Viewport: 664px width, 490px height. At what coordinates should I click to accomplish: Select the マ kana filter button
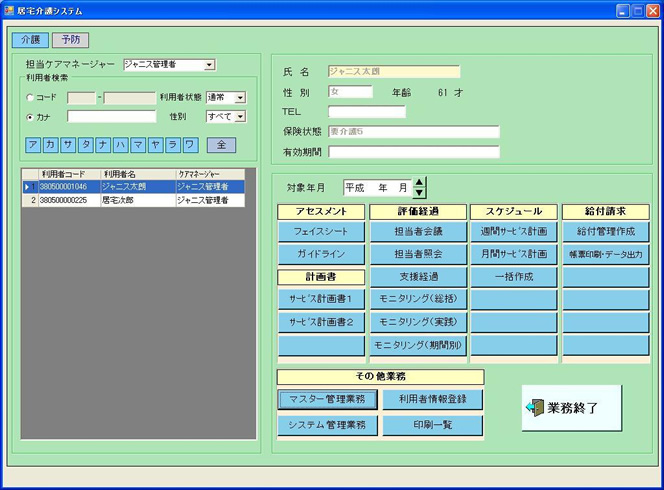[138, 145]
